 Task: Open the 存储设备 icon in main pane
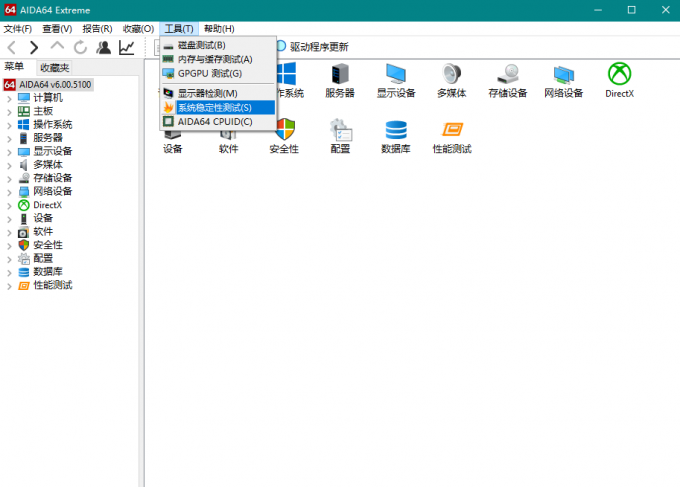pyautogui.click(x=508, y=74)
